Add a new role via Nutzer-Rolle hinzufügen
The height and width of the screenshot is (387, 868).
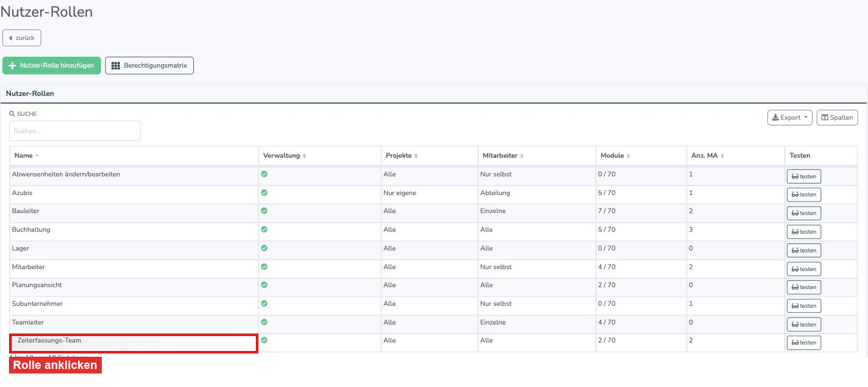52,66
